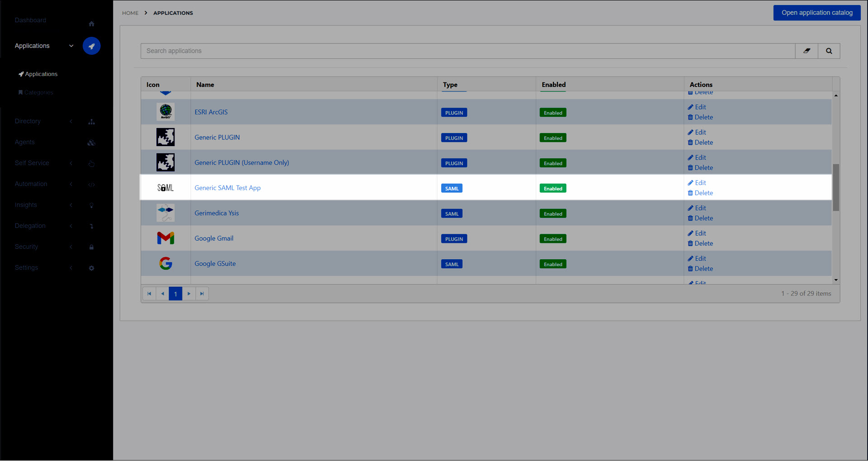Select the Security menu label
868x461 pixels.
pyautogui.click(x=26, y=247)
